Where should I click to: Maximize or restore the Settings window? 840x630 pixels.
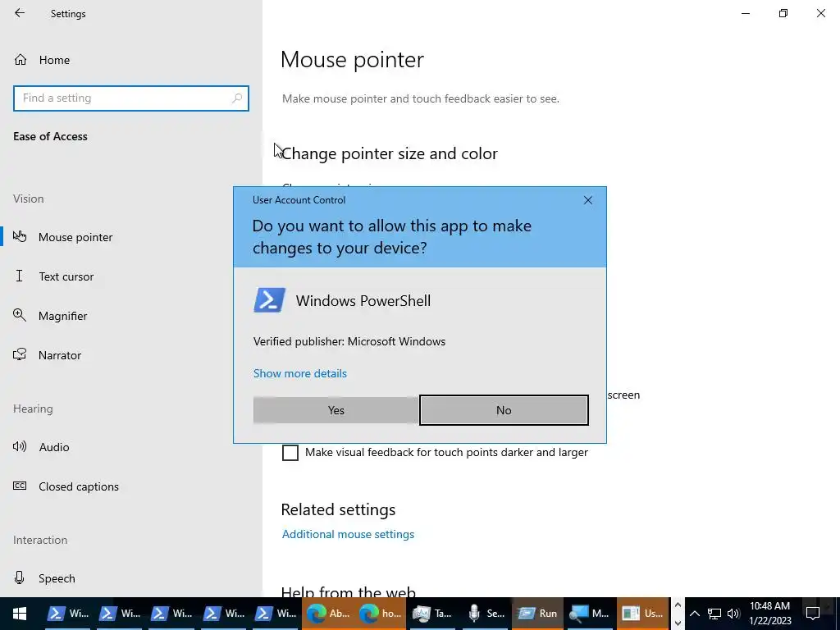pos(783,13)
